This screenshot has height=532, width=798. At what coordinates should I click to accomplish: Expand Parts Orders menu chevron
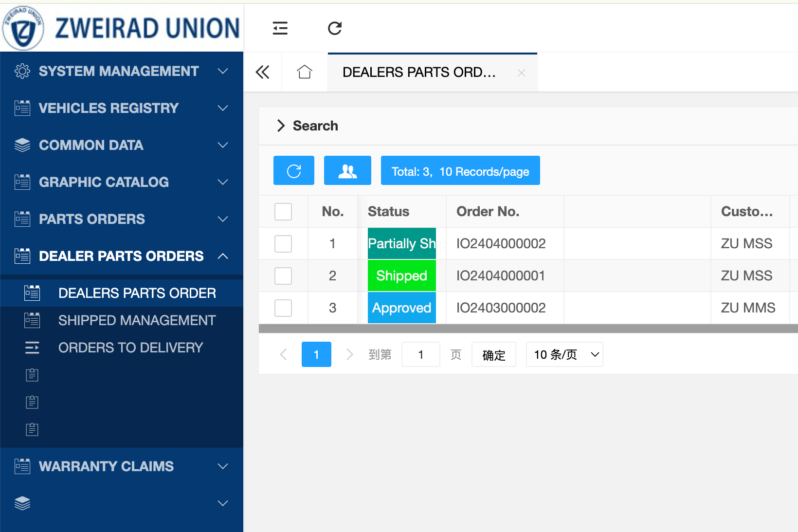click(223, 219)
